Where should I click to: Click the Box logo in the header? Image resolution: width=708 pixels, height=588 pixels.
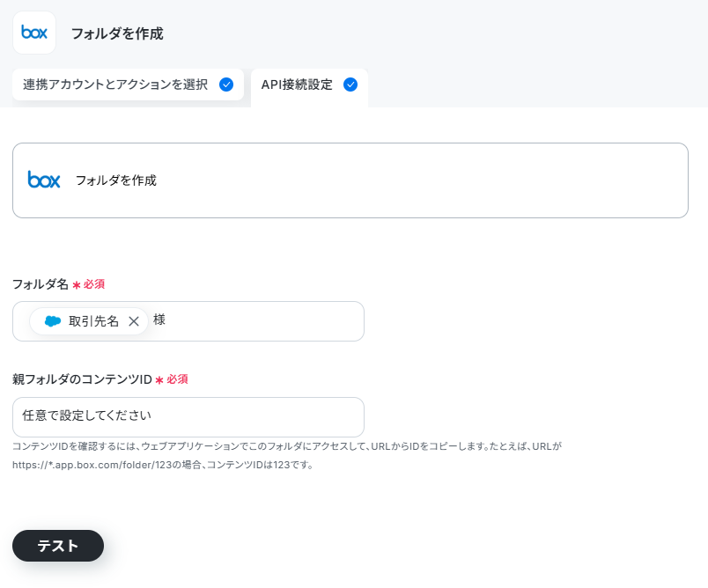[34, 33]
